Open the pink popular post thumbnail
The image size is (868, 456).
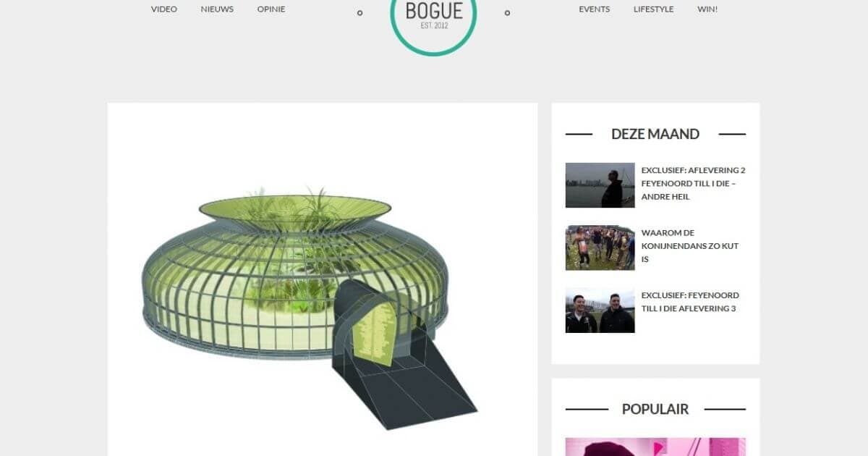(x=655, y=447)
